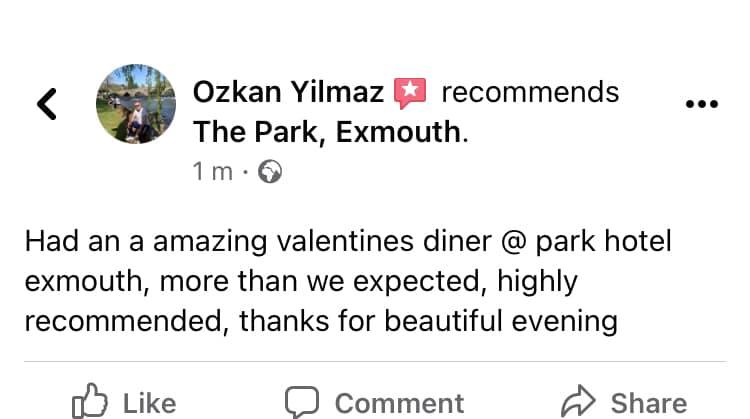
Task: Click the red star recommendation badge
Action: click(x=410, y=93)
